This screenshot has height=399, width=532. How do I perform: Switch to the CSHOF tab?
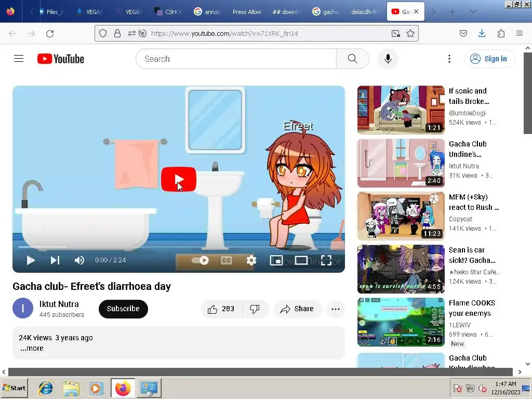coord(168,12)
